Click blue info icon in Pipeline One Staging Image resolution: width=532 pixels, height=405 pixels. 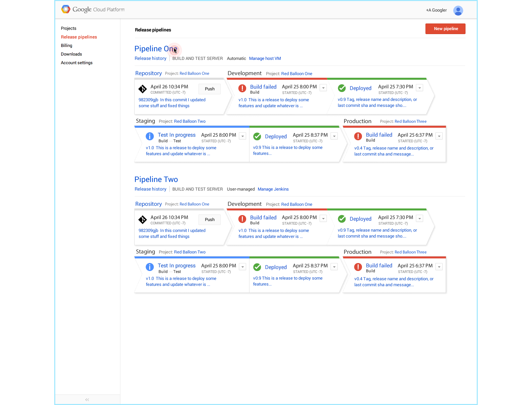[x=150, y=136]
